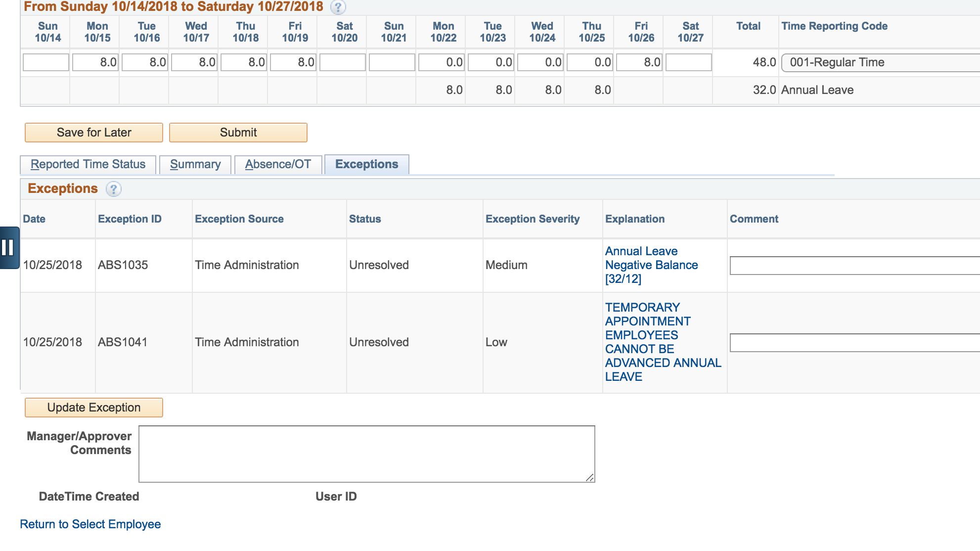Click into the Manager/Approver Comments box
Image resolution: width=980 pixels, height=551 pixels.
366,453
